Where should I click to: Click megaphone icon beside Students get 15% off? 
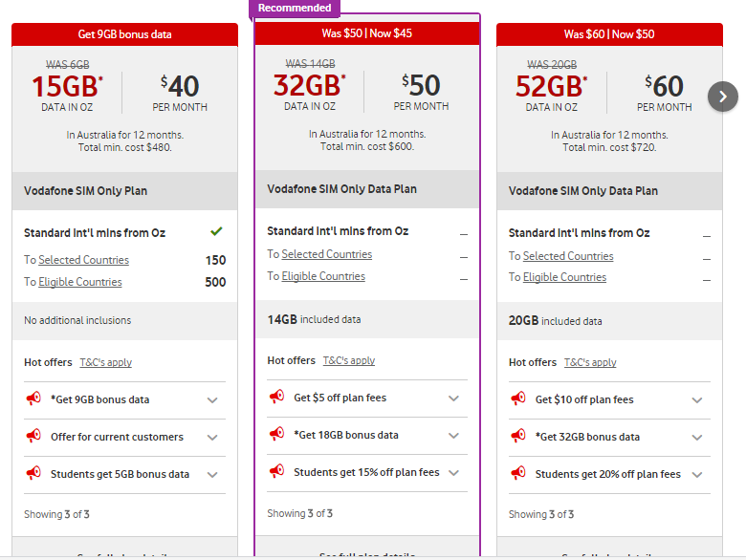point(277,470)
